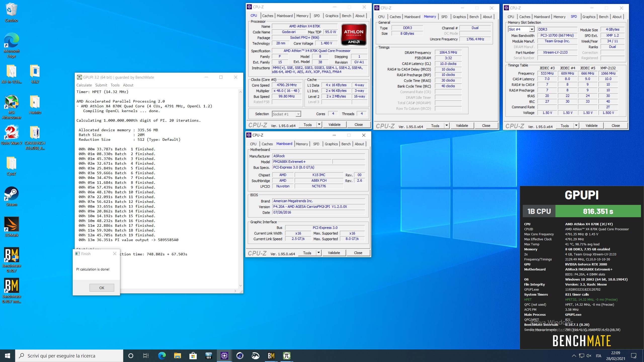Launch 3DMark desktop shortcut
Image resolution: width=644 pixels, height=362 pixels.
pos(11,227)
